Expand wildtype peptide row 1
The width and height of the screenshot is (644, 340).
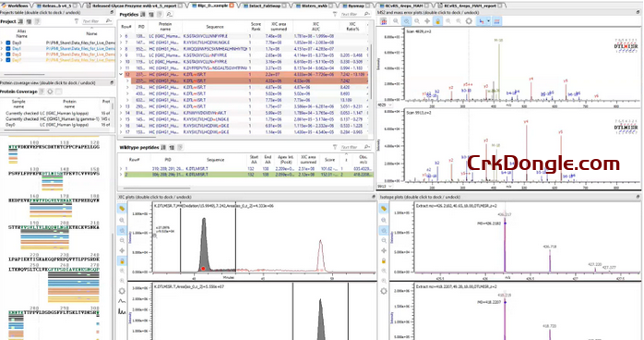pyautogui.click(x=121, y=169)
